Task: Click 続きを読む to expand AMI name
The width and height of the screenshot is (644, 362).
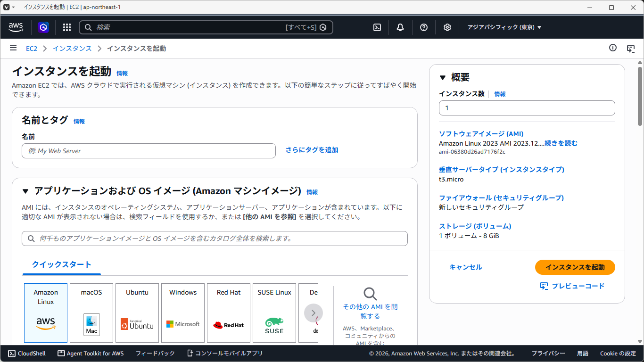Action: [x=561, y=143]
